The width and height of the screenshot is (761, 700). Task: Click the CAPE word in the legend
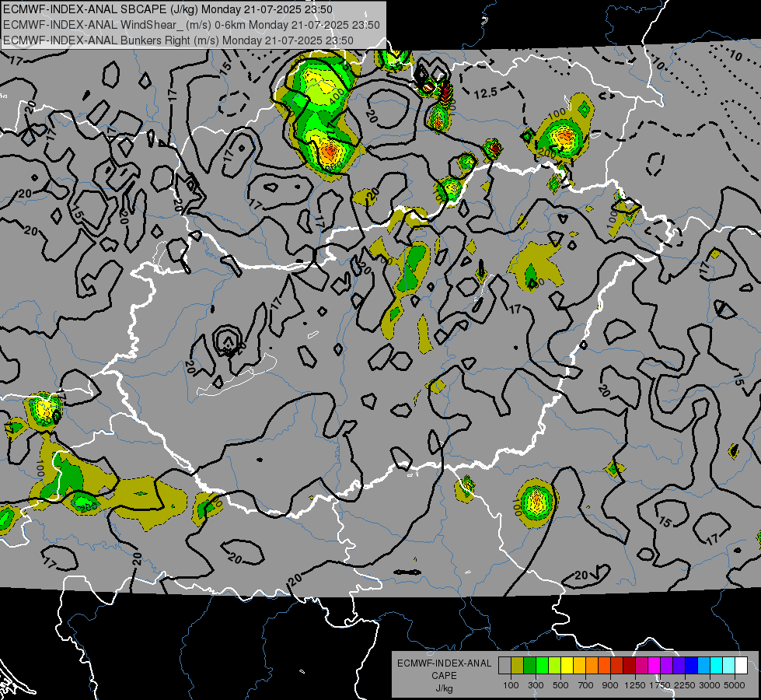click(444, 676)
